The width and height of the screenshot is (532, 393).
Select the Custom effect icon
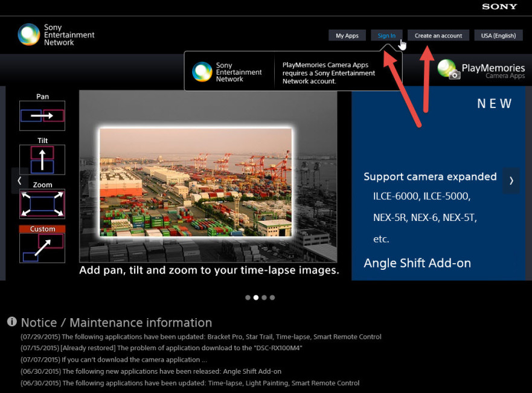point(42,248)
